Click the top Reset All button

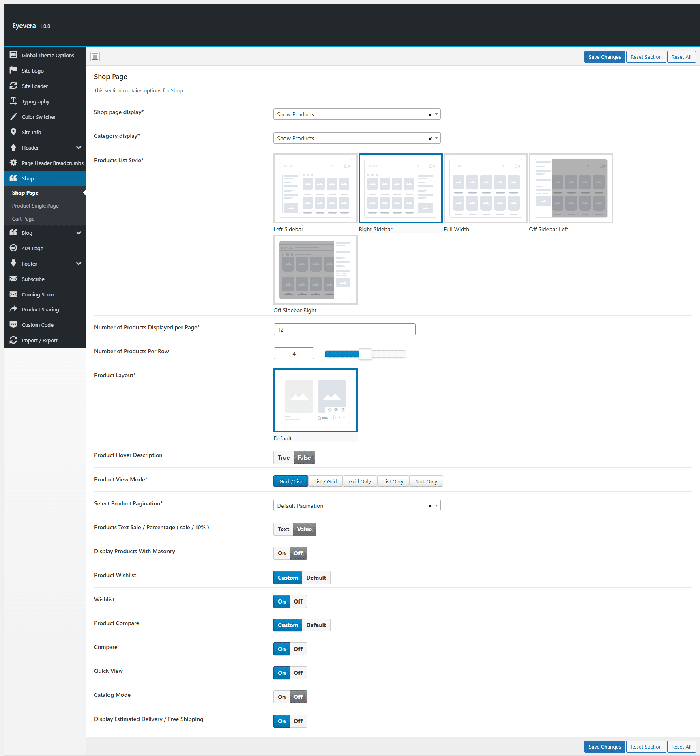[x=681, y=57]
